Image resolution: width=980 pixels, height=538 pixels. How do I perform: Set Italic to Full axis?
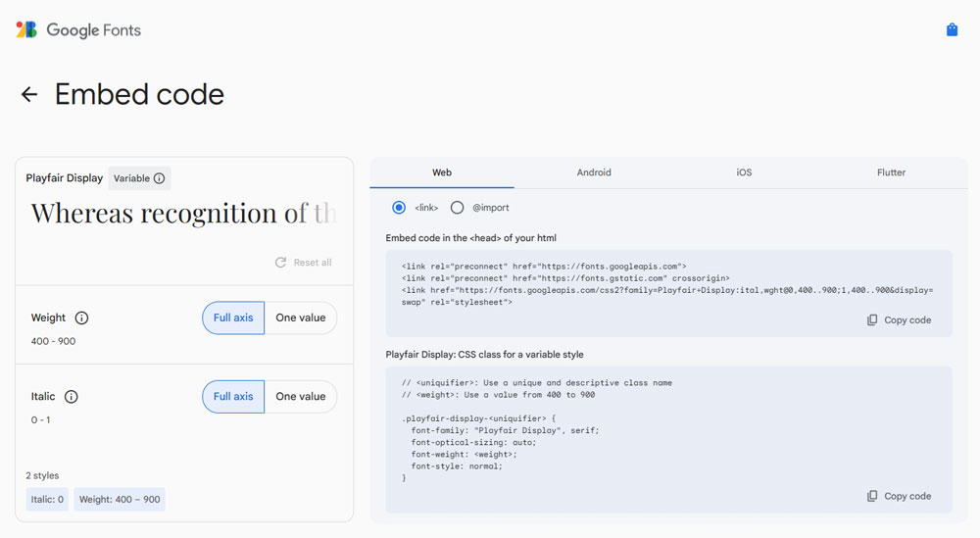point(233,397)
